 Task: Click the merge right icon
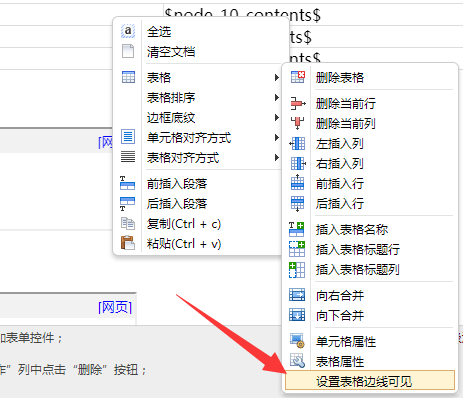click(x=297, y=295)
